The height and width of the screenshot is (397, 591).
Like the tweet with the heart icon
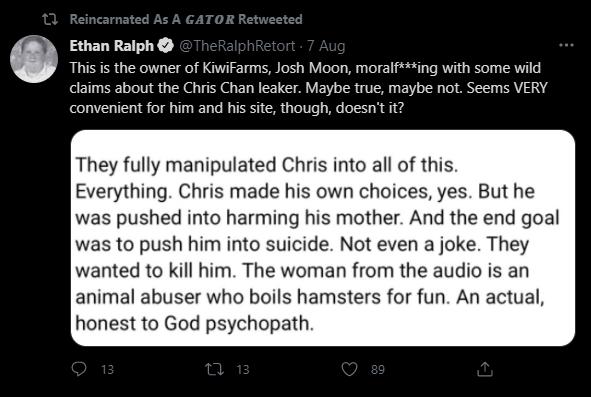[x=349, y=369]
